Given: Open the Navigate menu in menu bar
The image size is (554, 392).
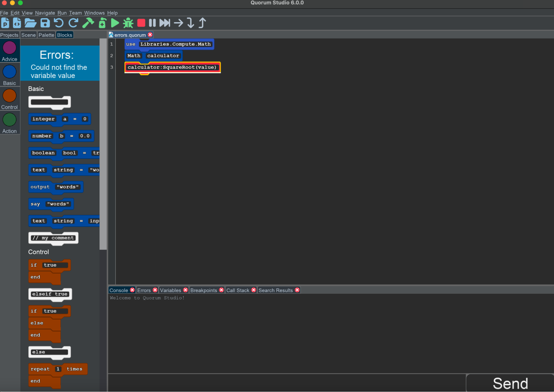Looking at the screenshot, I should pos(42,13).
